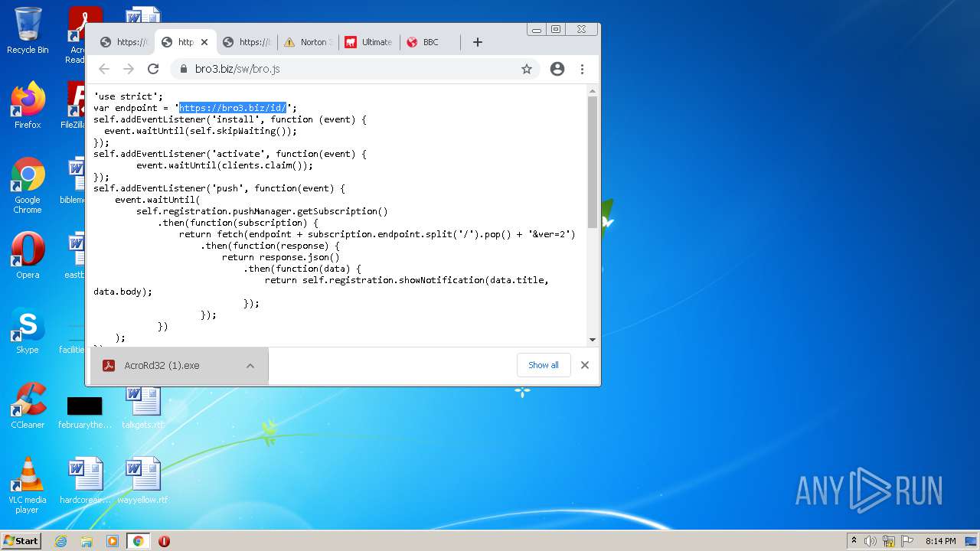
Task: Select the wayyellow.rtf document icon
Action: click(142, 481)
